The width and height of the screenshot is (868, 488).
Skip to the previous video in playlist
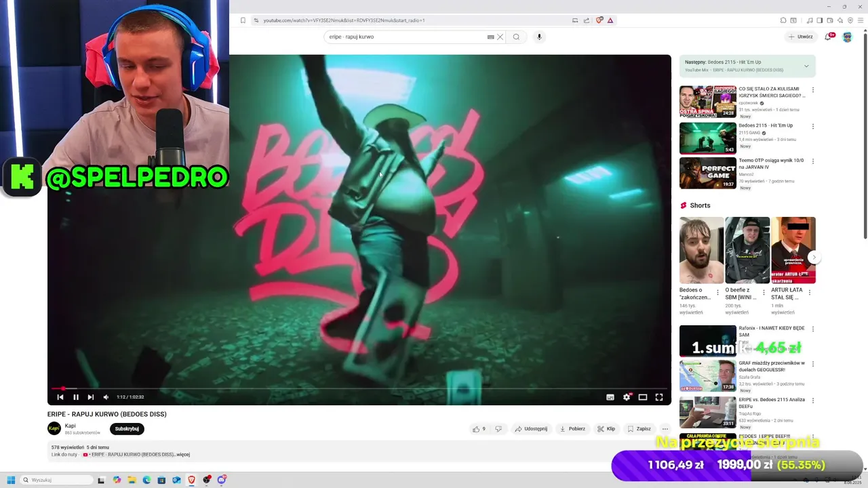60,397
